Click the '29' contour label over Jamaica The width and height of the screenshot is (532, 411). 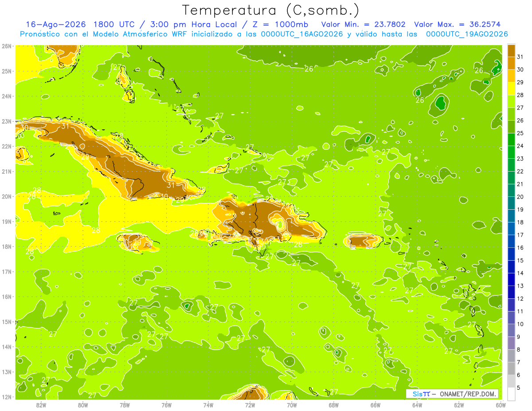pyautogui.click(x=137, y=243)
